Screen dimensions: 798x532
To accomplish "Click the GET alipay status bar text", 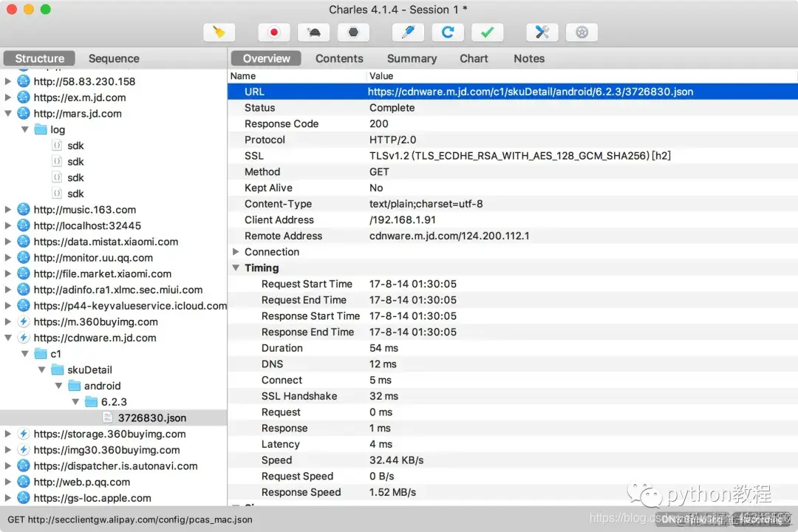I will coord(130,519).
